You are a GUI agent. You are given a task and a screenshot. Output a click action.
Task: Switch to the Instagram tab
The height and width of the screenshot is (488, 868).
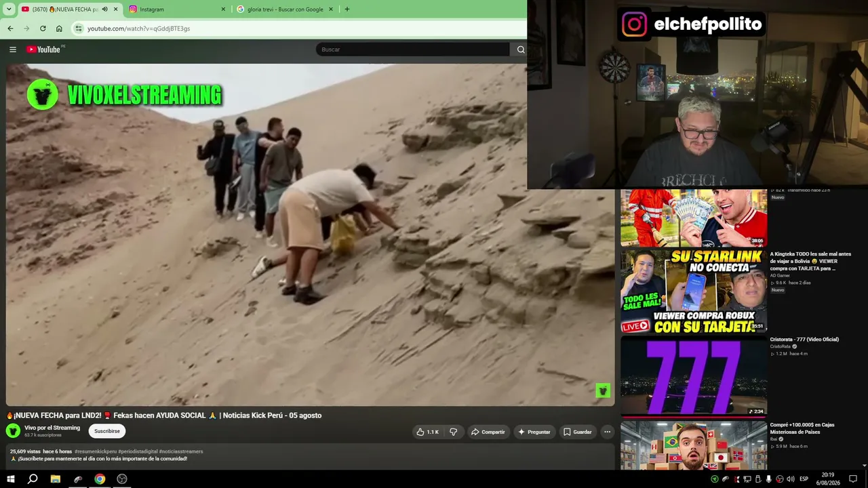pyautogui.click(x=178, y=9)
